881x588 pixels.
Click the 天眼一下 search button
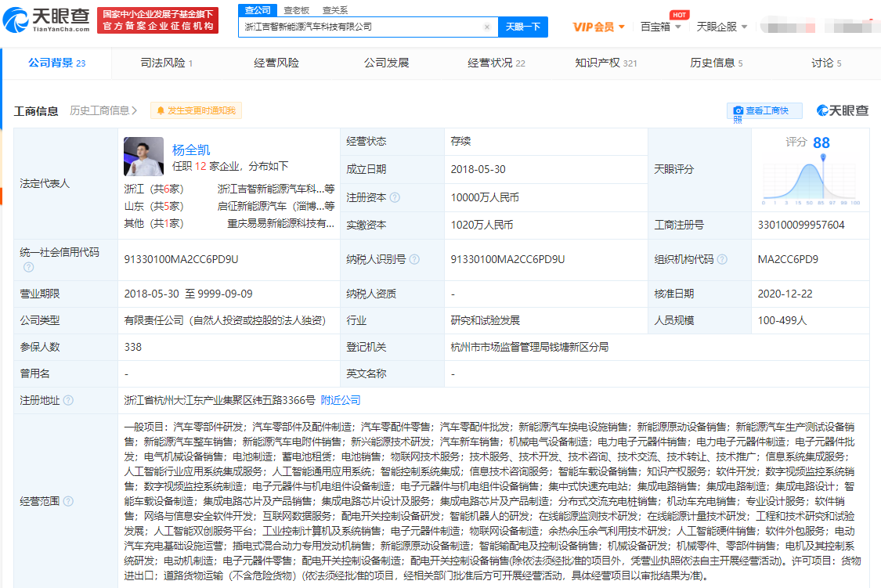click(523, 27)
